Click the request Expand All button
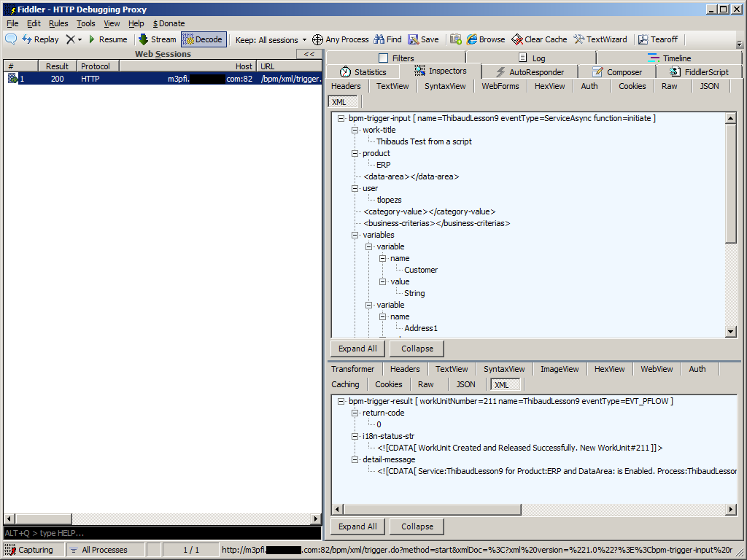This screenshot has width=747, height=560. click(357, 349)
